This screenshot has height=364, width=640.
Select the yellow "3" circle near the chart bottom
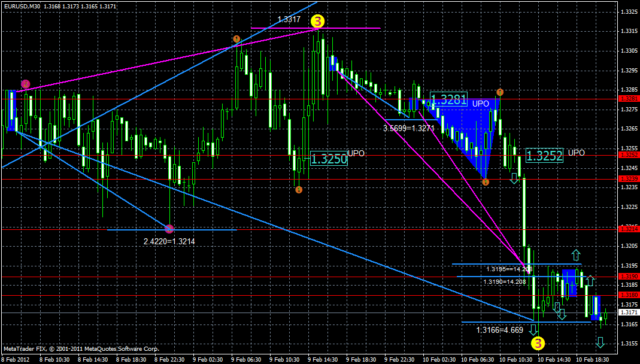pos(537,343)
